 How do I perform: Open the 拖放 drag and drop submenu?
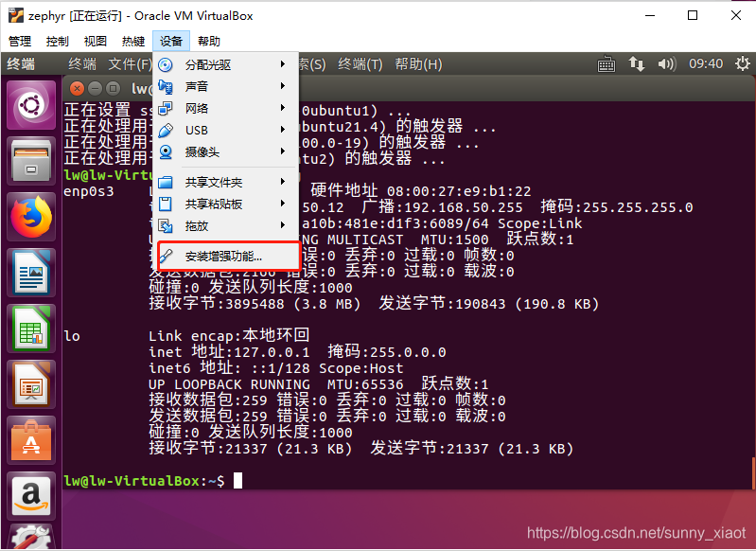pos(225,226)
